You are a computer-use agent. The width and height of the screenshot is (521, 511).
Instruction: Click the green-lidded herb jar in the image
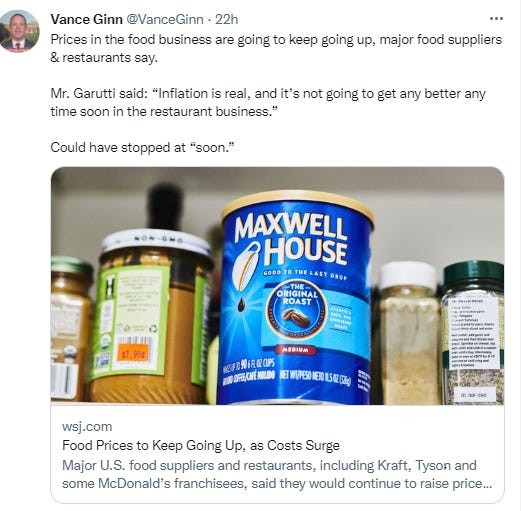point(473,332)
